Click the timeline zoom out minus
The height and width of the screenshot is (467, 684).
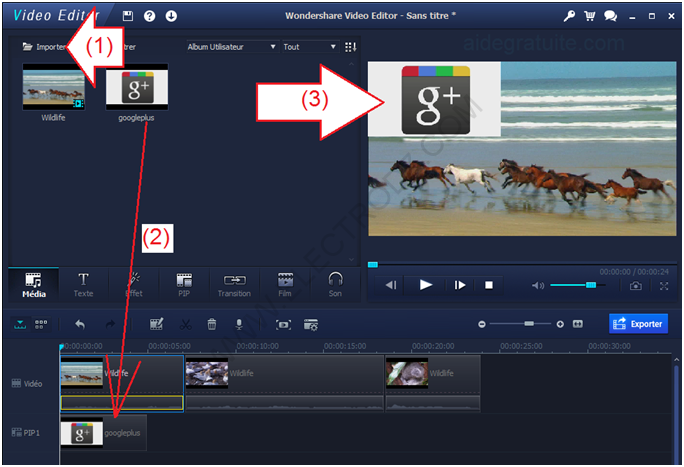482,324
